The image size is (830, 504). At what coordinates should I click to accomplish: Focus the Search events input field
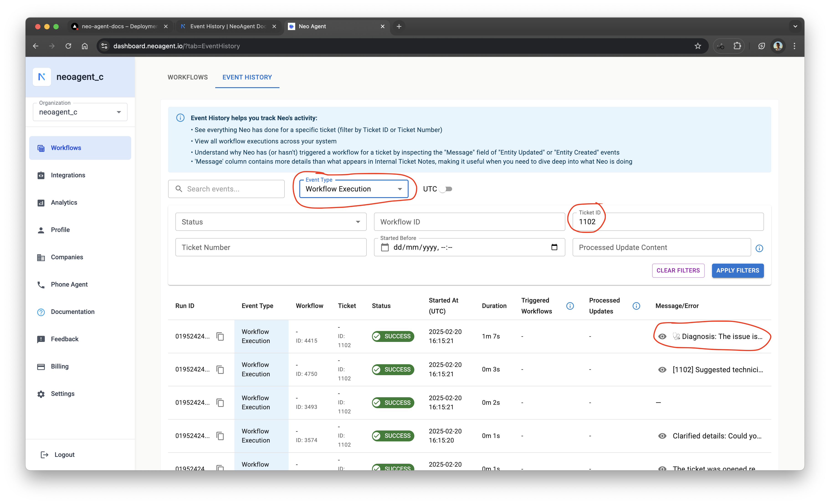point(232,189)
